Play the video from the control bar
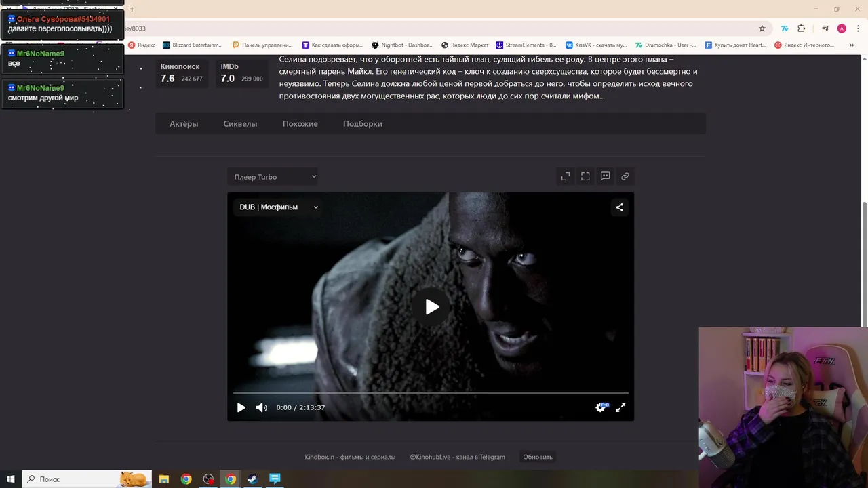 pyautogui.click(x=241, y=407)
